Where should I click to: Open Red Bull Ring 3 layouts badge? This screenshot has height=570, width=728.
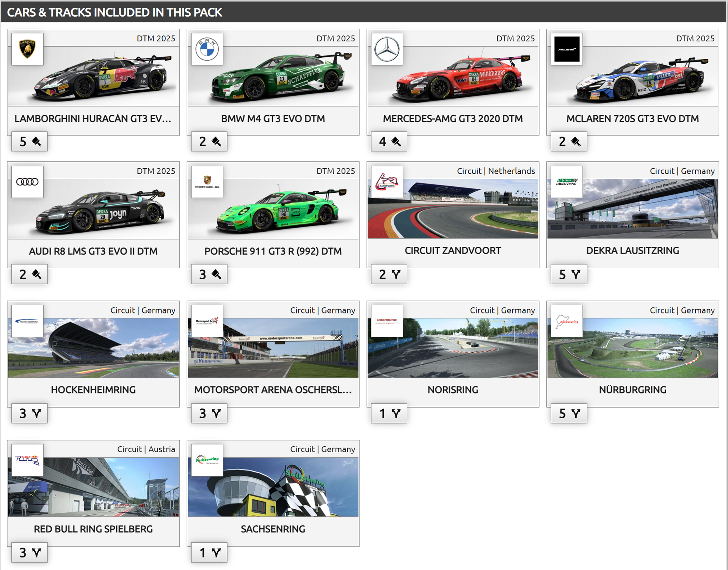click(30, 553)
